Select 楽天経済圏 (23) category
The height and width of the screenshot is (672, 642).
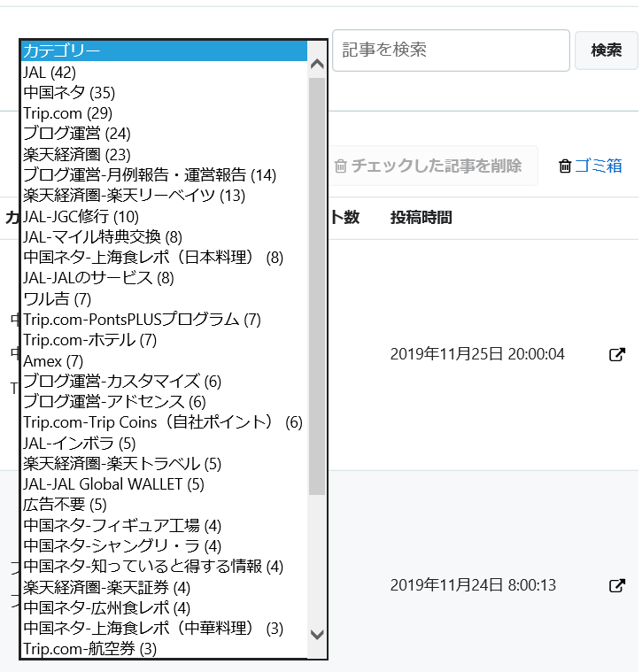(x=164, y=154)
